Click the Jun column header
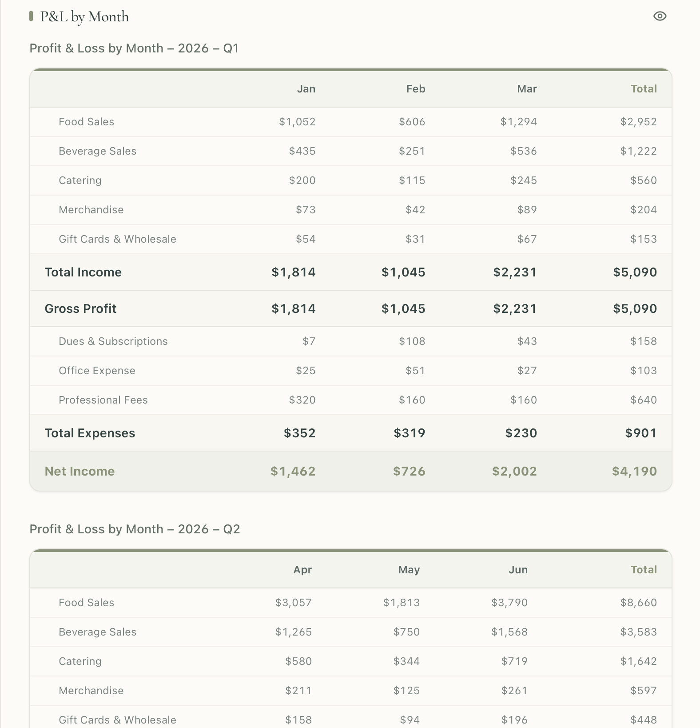 518,570
